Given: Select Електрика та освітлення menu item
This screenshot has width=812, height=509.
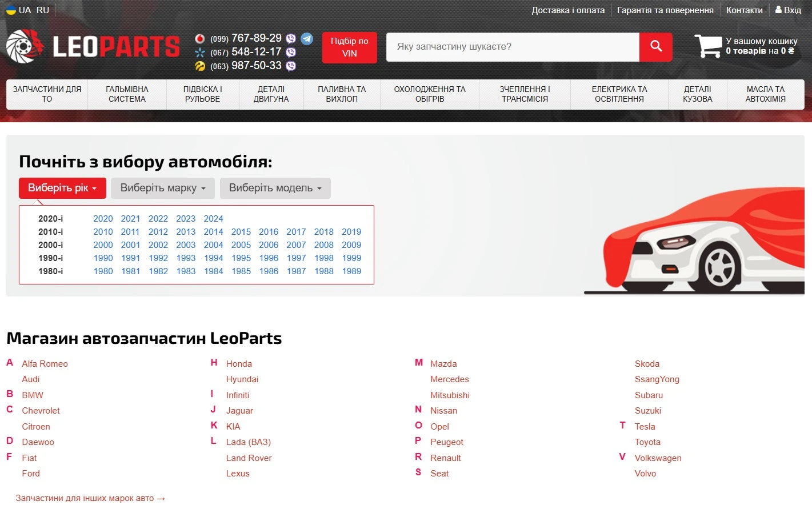Looking at the screenshot, I should click(x=619, y=94).
